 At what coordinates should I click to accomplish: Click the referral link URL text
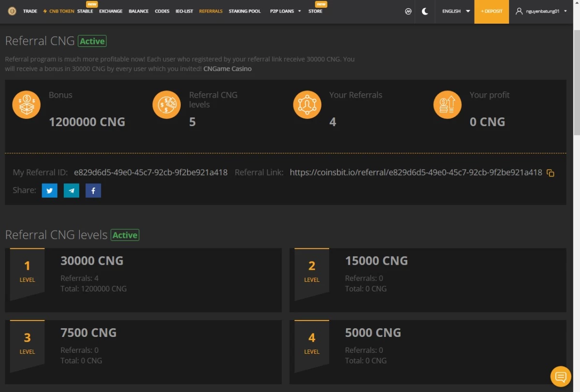click(416, 173)
